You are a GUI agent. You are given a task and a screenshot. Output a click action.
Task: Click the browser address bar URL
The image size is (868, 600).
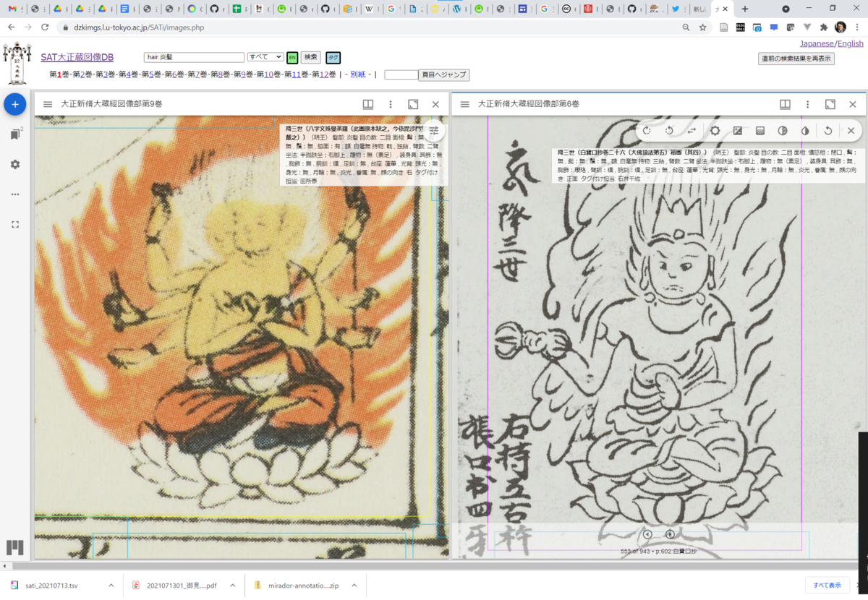click(x=139, y=27)
